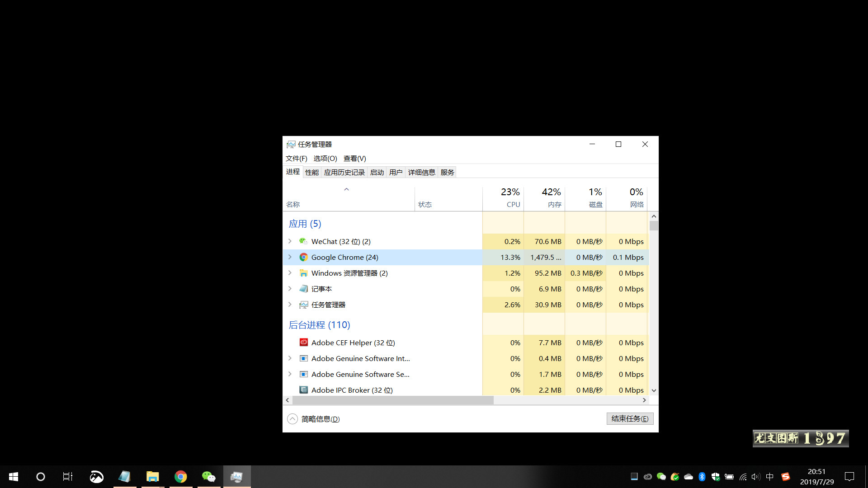Switch to the 详细信息 tab
This screenshot has height=488, width=868.
(421, 173)
